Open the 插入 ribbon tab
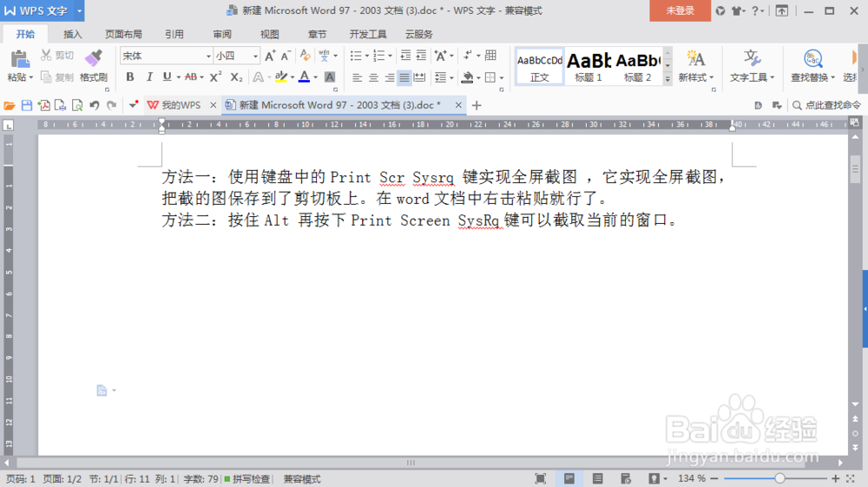868x487 pixels. tap(73, 35)
